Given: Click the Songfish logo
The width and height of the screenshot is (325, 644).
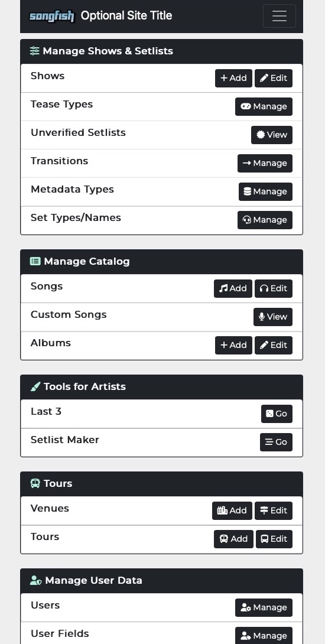Looking at the screenshot, I should click(52, 16).
